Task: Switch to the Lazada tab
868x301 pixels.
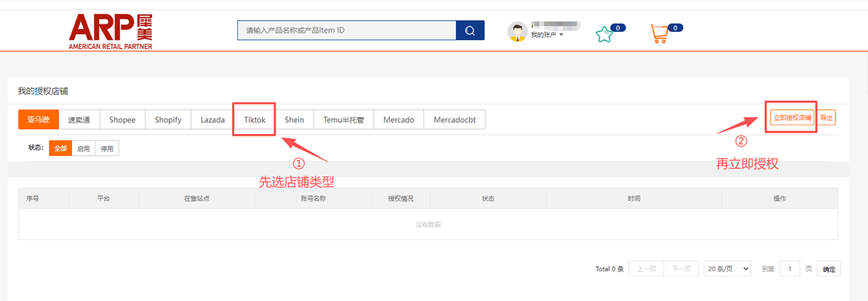Action: [x=213, y=119]
